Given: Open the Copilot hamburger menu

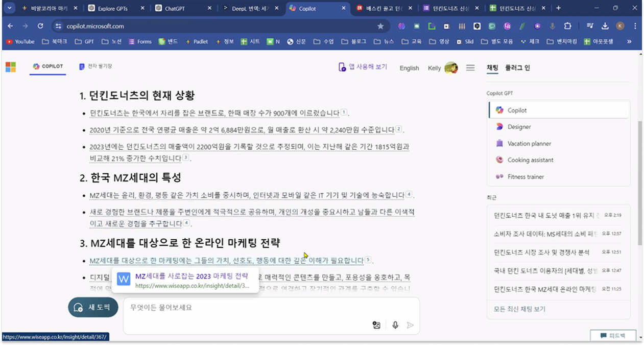Looking at the screenshot, I should (x=470, y=67).
